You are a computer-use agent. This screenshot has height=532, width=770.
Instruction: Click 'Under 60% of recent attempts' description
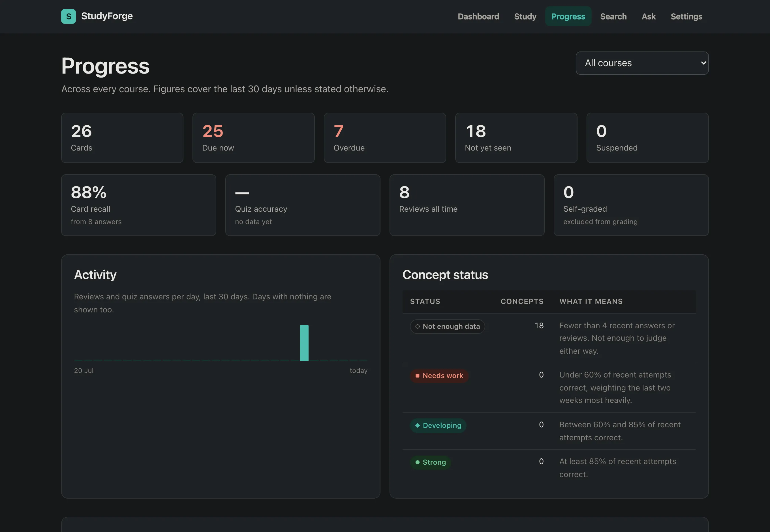coord(615,387)
